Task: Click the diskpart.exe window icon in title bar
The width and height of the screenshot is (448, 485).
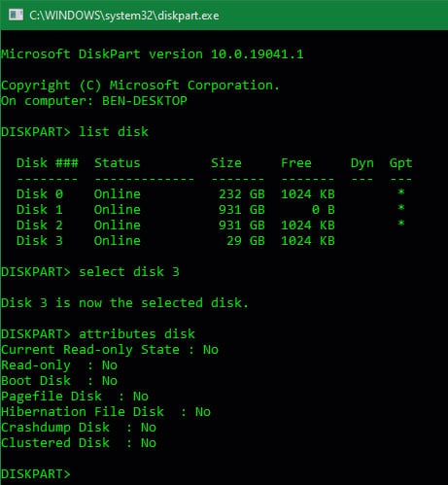Action: pyautogui.click(x=16, y=15)
